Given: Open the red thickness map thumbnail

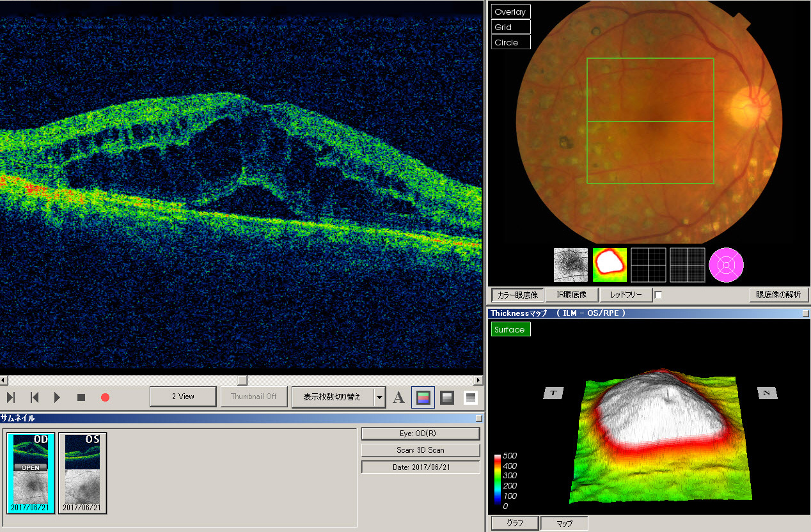Looking at the screenshot, I should coord(610,265).
